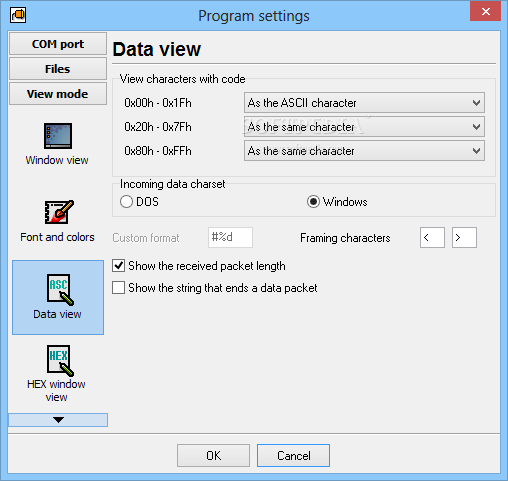Viewport: 508px width, 481px height.
Task: Click the program icon in title bar
Action: [x=18, y=15]
